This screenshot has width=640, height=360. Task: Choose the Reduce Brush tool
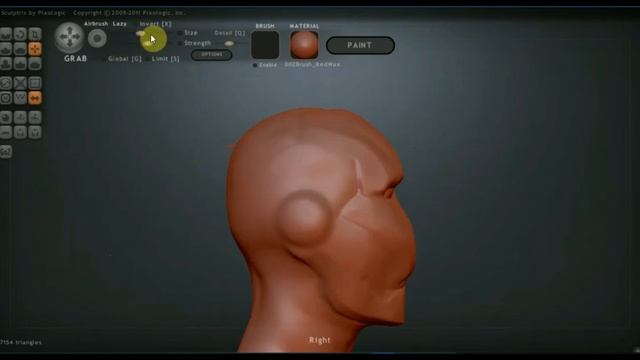(x=6, y=83)
